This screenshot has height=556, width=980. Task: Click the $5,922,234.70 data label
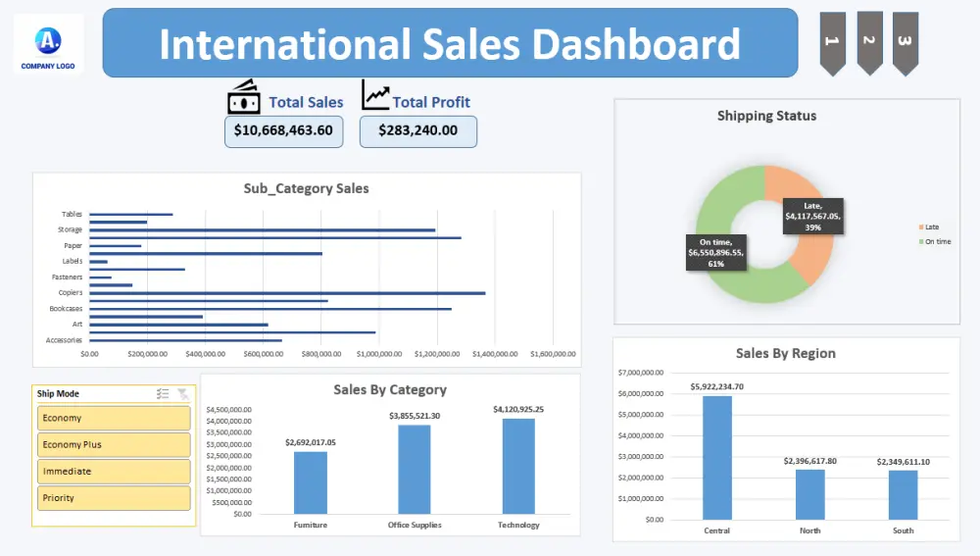(x=717, y=387)
